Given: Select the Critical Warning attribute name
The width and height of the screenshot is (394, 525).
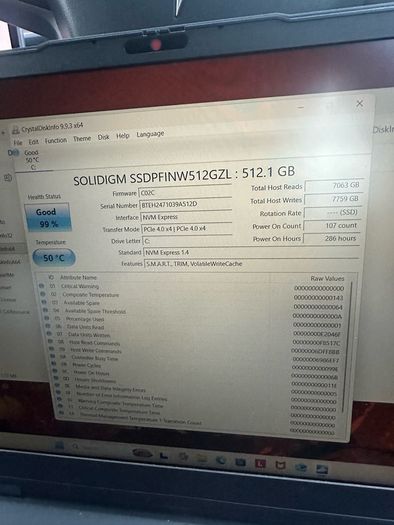Looking at the screenshot, I should click(80, 286).
